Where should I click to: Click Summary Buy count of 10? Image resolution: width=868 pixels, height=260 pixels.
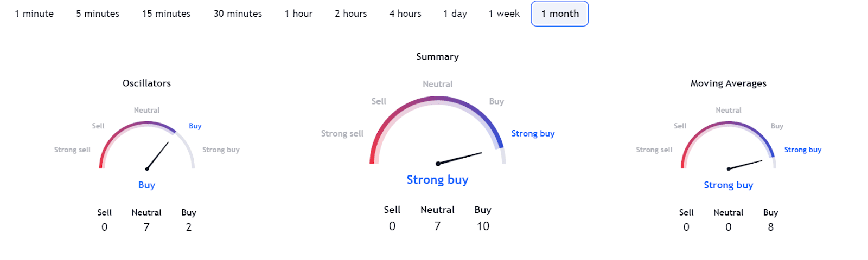click(x=483, y=226)
